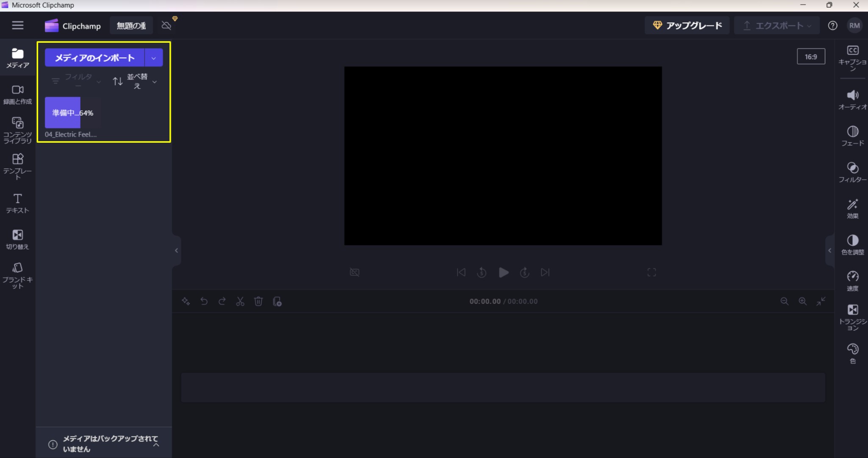
Task: Open the テンプレート sidebar tab
Action: 18,167
